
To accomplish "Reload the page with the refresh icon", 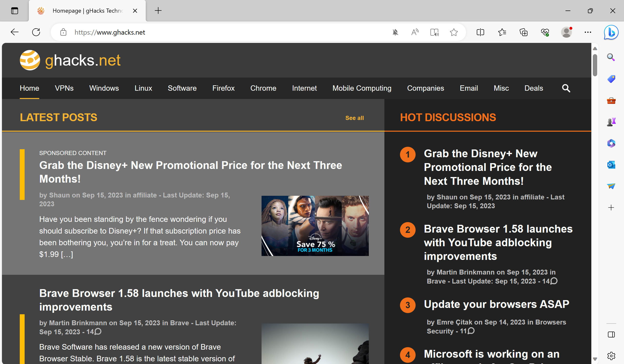I will tap(36, 32).
